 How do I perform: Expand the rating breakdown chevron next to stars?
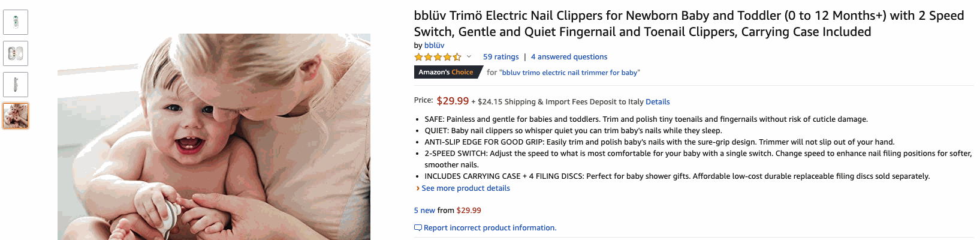469,57
